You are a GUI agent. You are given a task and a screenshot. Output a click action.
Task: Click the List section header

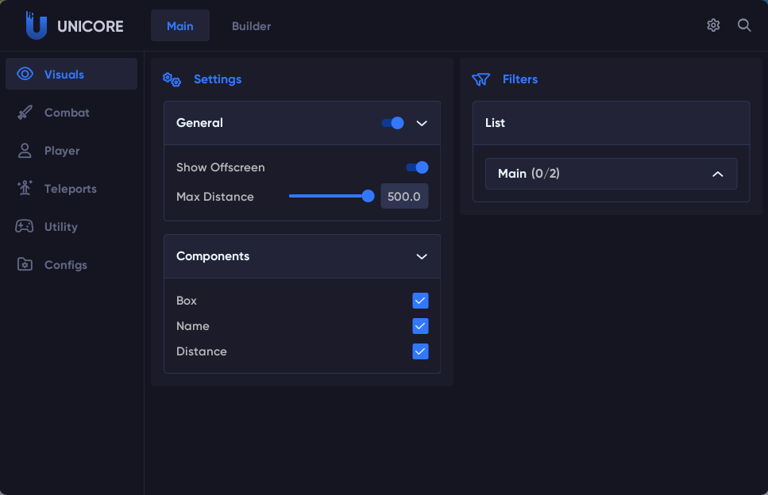tap(611, 123)
